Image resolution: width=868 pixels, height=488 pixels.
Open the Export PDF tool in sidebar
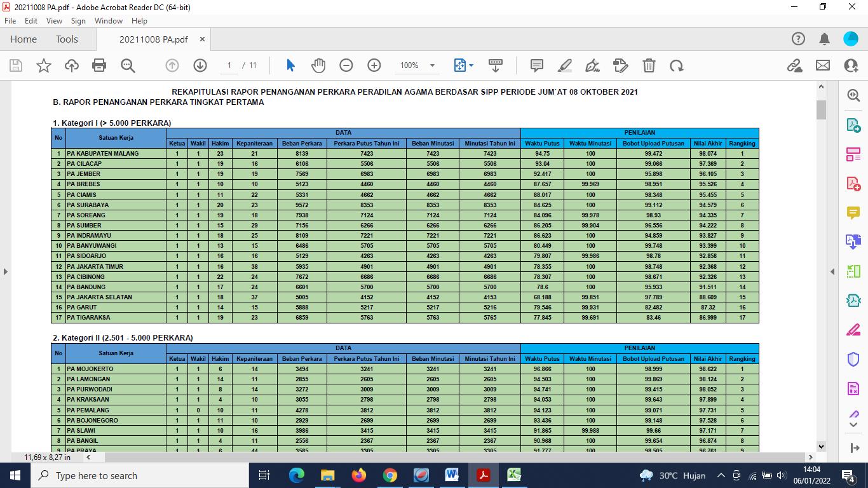point(853,125)
